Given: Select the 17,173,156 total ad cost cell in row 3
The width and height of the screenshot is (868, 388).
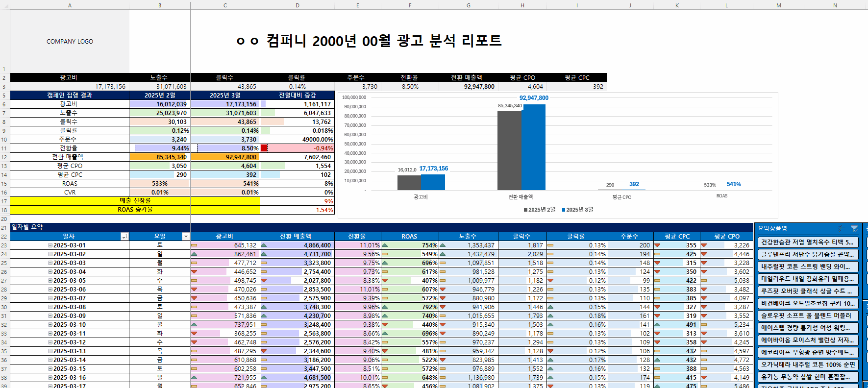Looking at the screenshot, I should 70,87.
